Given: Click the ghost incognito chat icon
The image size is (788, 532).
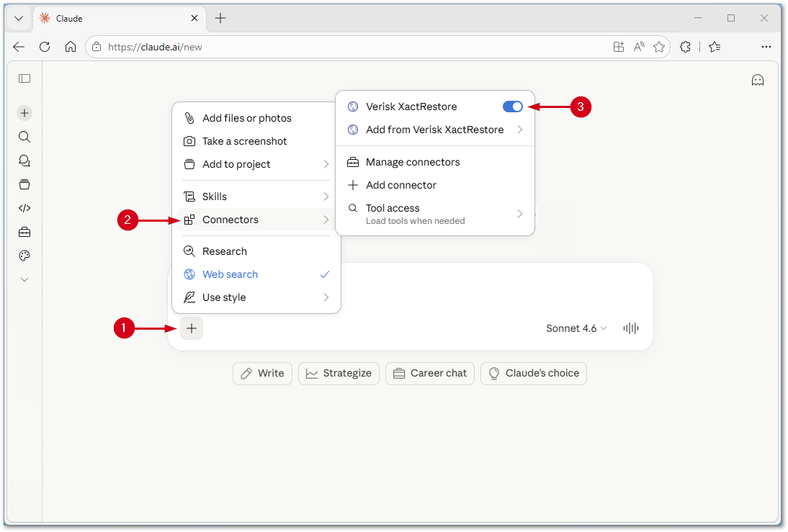Looking at the screenshot, I should pos(757,80).
